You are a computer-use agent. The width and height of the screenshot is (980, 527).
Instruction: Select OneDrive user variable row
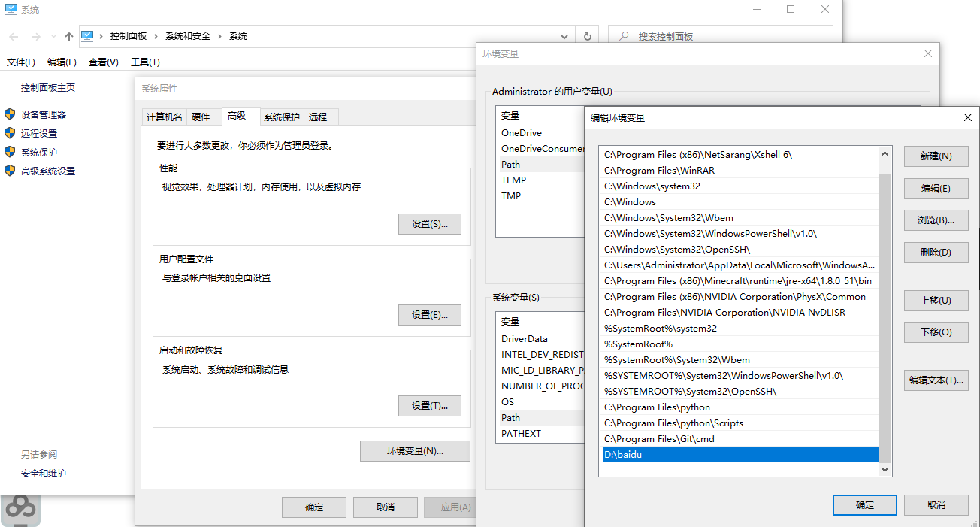pyautogui.click(x=540, y=132)
